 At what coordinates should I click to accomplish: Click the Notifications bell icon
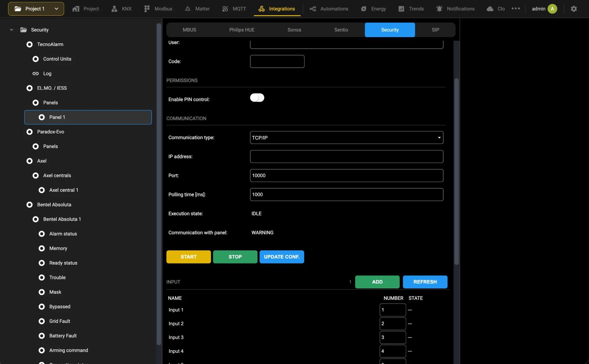439,9
